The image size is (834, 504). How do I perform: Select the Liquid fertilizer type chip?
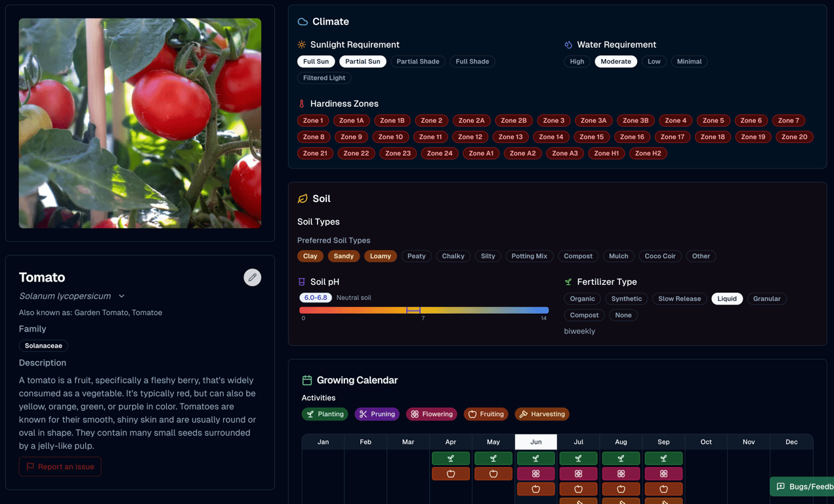[727, 299]
